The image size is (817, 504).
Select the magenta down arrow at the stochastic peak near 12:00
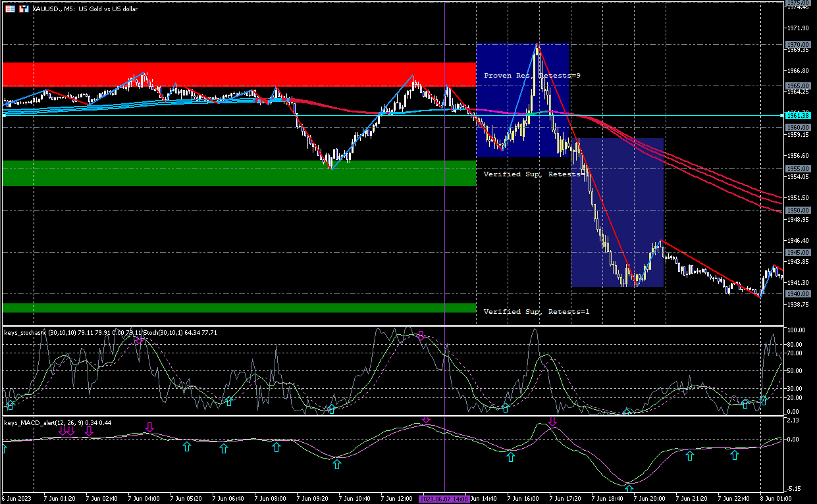[421, 336]
